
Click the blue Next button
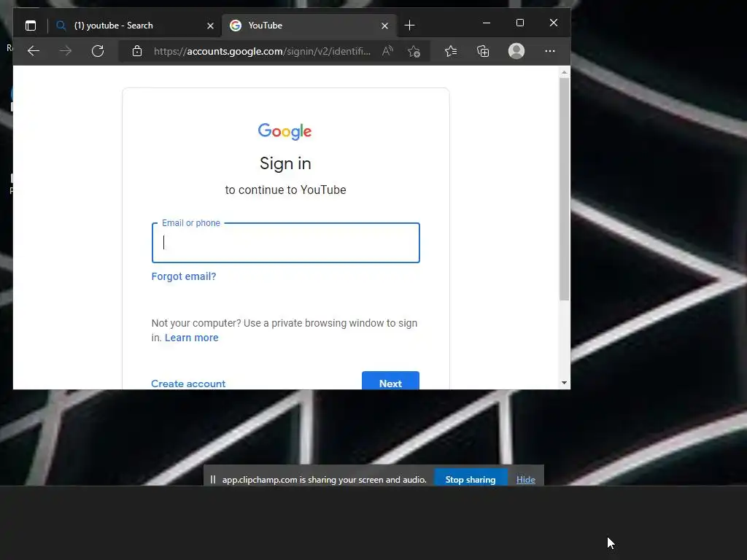click(391, 381)
